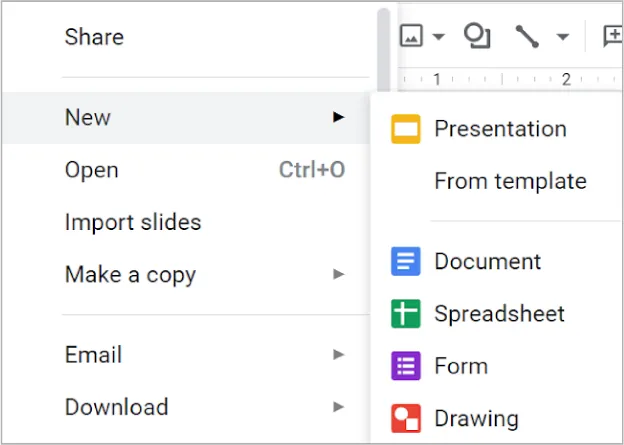This screenshot has width=624, height=445.
Task: Open the Email submenu
Action: coord(93,354)
